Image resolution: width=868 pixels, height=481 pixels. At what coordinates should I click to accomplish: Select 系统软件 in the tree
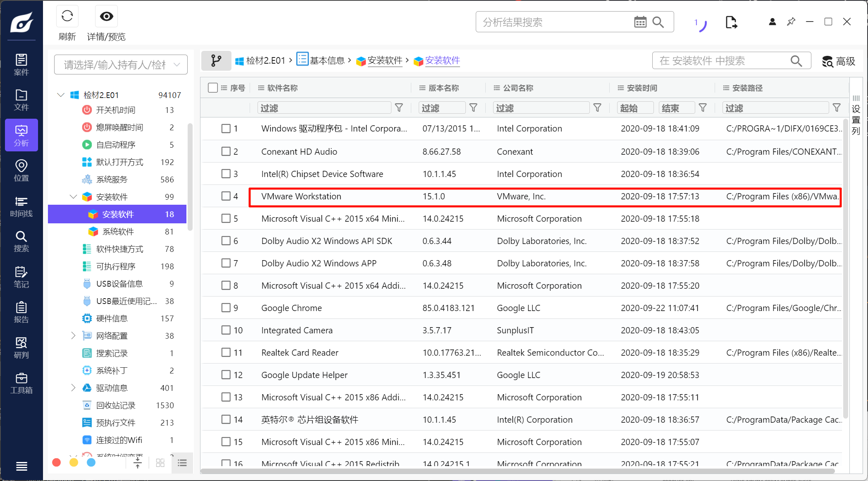pyautogui.click(x=118, y=232)
